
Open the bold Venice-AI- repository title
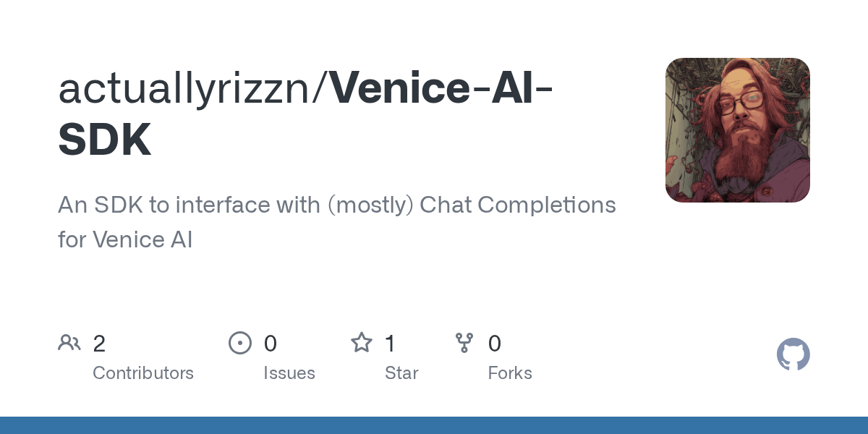[x=443, y=87]
